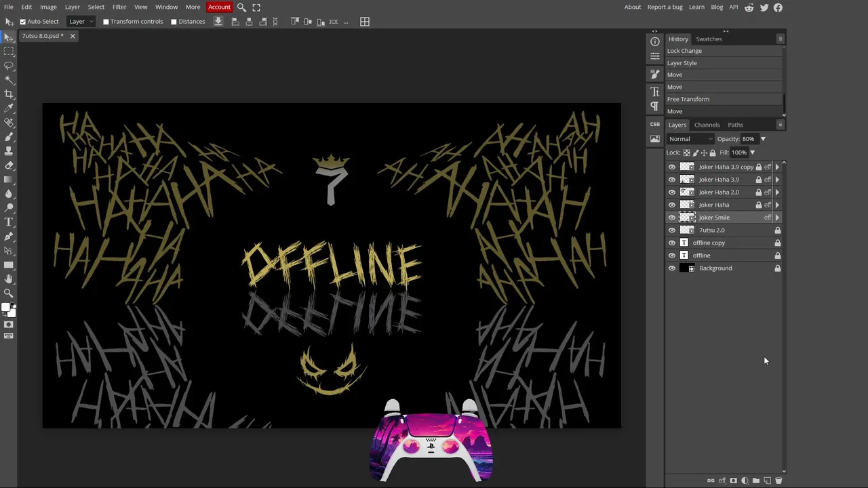This screenshot has width=868, height=488.
Task: Delete layer using the trash icon
Action: [778, 481]
